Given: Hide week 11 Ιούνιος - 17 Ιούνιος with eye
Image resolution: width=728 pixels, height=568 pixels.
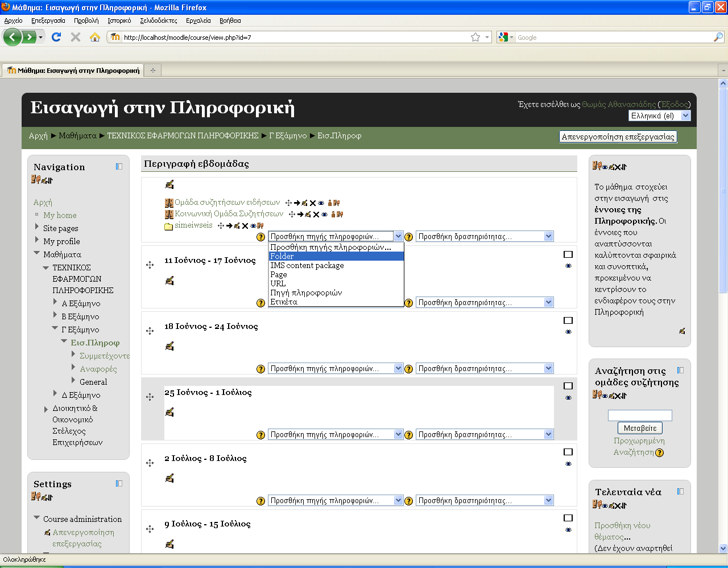Looking at the screenshot, I should [568, 266].
